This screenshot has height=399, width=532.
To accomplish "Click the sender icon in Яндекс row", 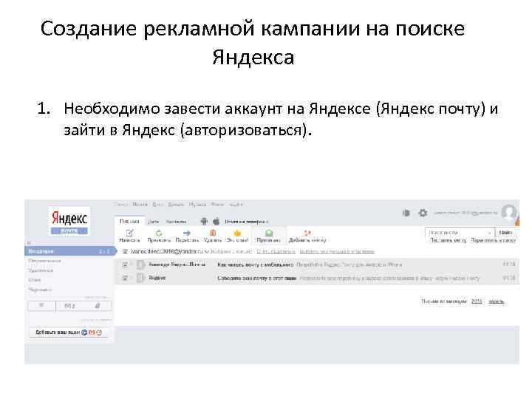I will pos(140,278).
